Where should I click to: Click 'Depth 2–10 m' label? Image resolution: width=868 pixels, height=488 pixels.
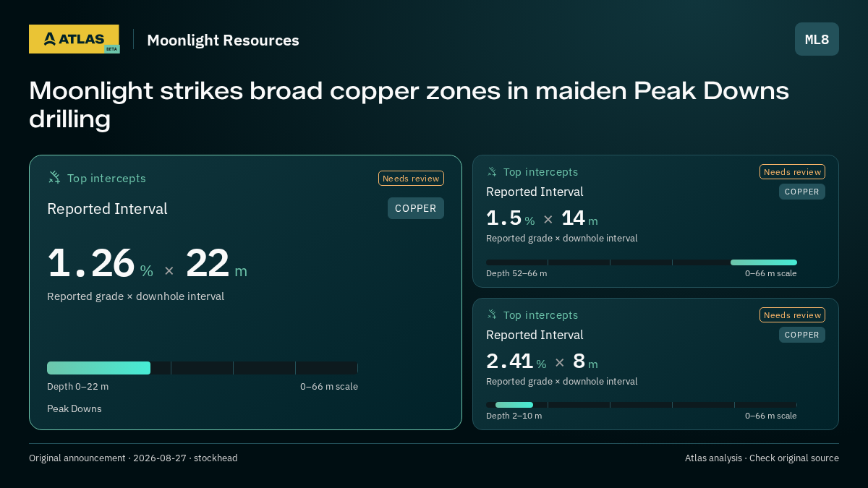tap(514, 416)
